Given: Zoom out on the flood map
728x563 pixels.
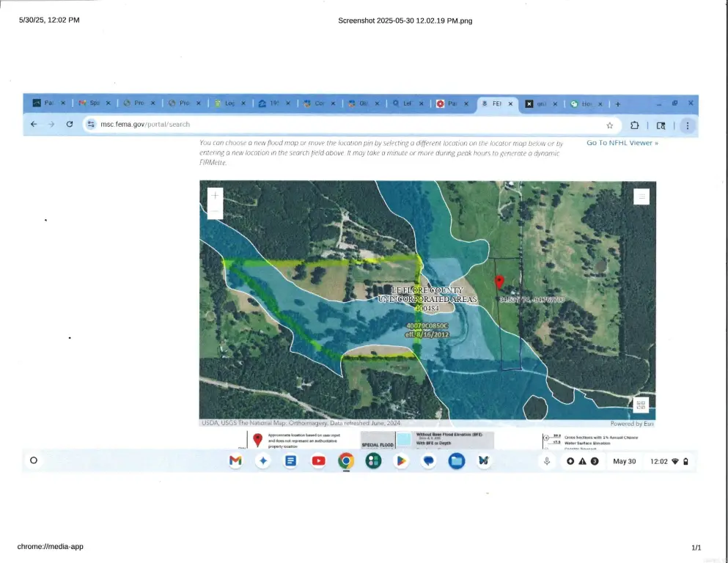Looking at the screenshot, I should (x=215, y=212).
